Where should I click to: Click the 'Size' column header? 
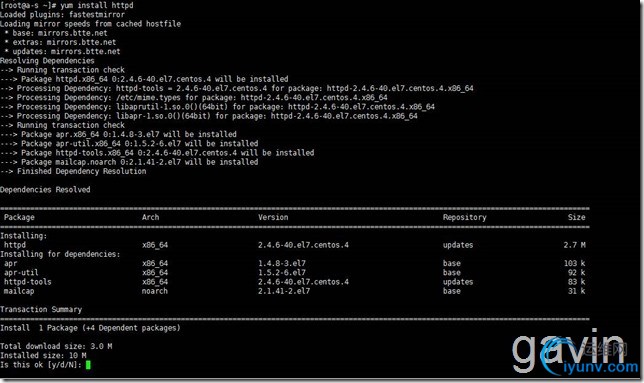[577, 217]
